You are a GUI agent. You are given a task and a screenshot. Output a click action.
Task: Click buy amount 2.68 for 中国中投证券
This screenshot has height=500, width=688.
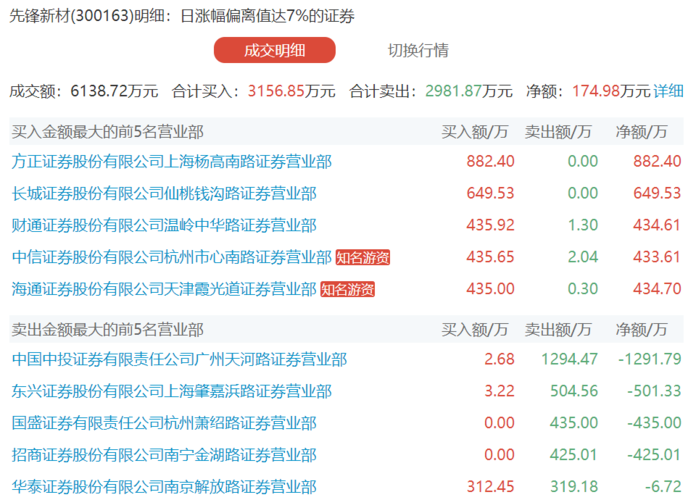pos(499,359)
